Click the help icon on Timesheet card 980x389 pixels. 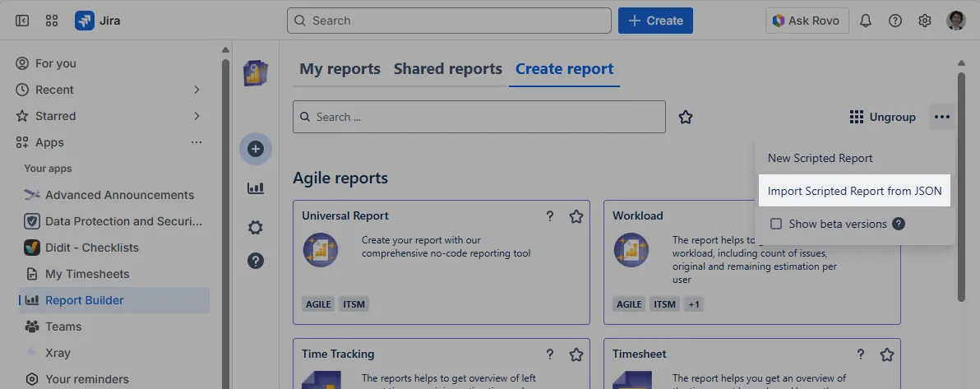coord(861,354)
